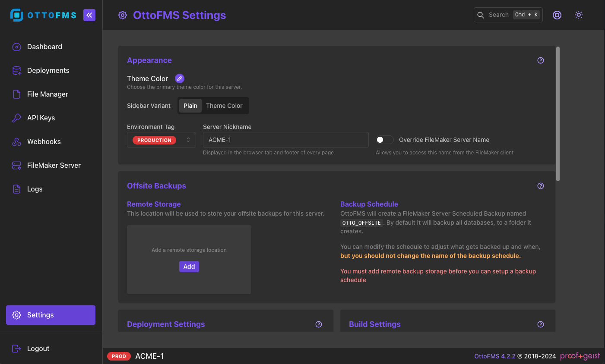Click the OTTO_OFFSITE code label
Image resolution: width=605 pixels, height=364 pixels.
pos(362,223)
